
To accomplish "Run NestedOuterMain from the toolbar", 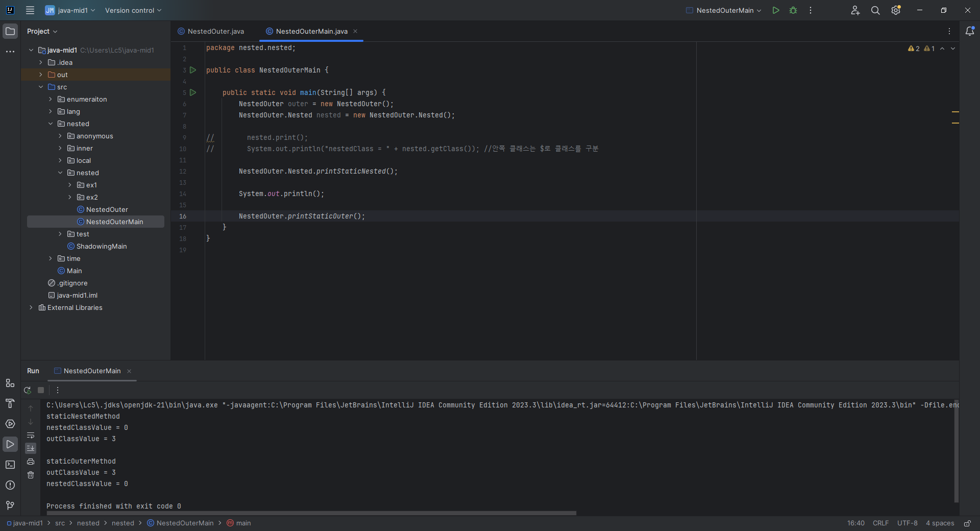I will (776, 10).
